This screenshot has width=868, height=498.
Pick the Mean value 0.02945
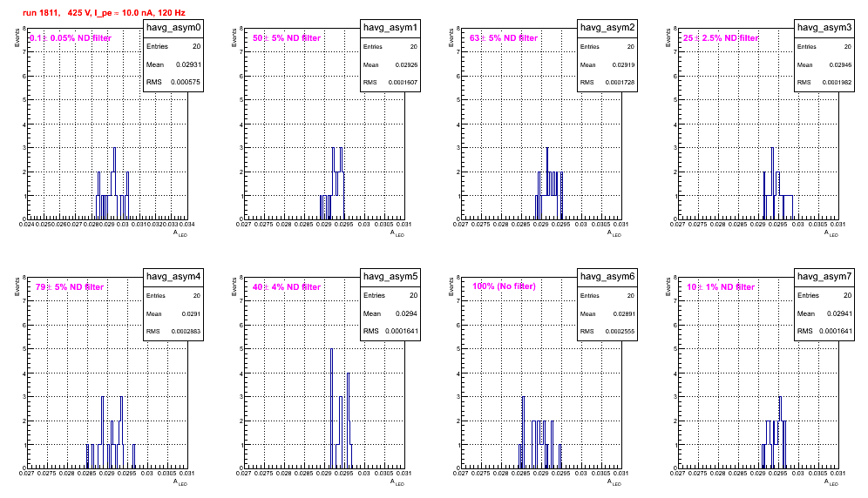(840, 65)
